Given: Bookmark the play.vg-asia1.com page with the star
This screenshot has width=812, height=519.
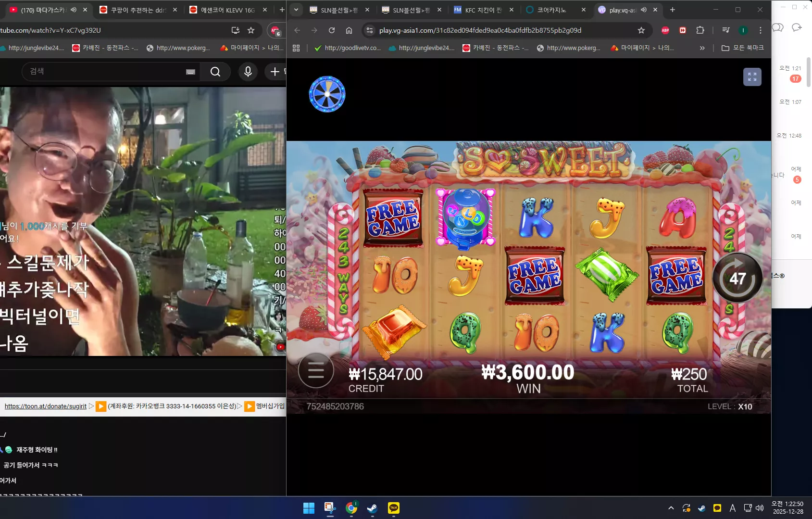Looking at the screenshot, I should click(641, 30).
